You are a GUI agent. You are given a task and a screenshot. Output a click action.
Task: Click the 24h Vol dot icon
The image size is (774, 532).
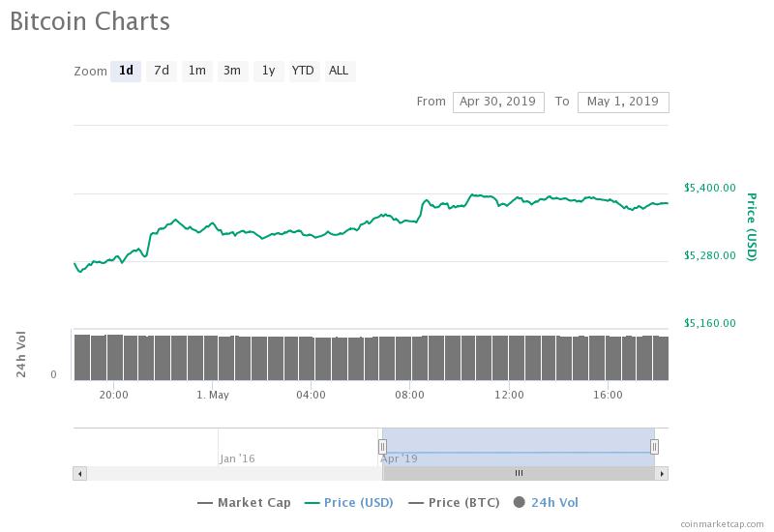(520, 502)
